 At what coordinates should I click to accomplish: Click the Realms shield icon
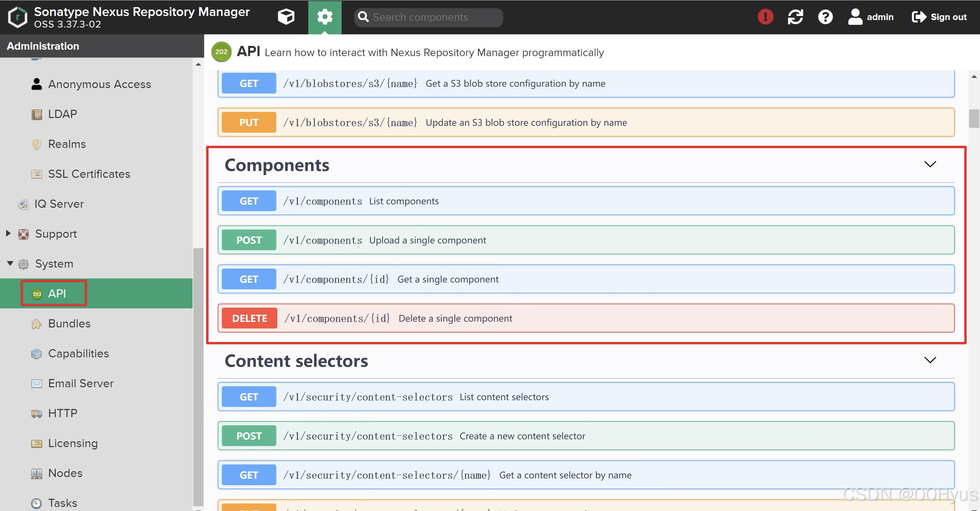click(36, 144)
